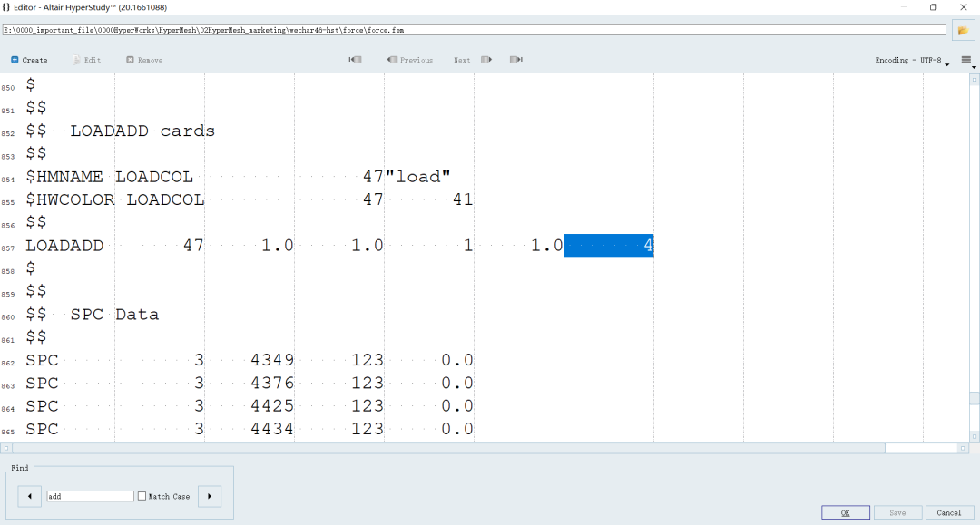
Task: Click the vertical scrollbar up arrow
Action: click(x=974, y=79)
